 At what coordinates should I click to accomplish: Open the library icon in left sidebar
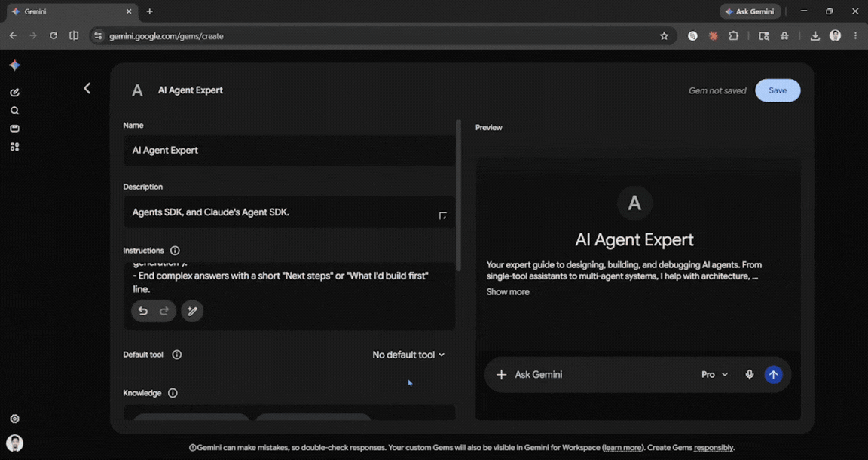pyautogui.click(x=15, y=129)
